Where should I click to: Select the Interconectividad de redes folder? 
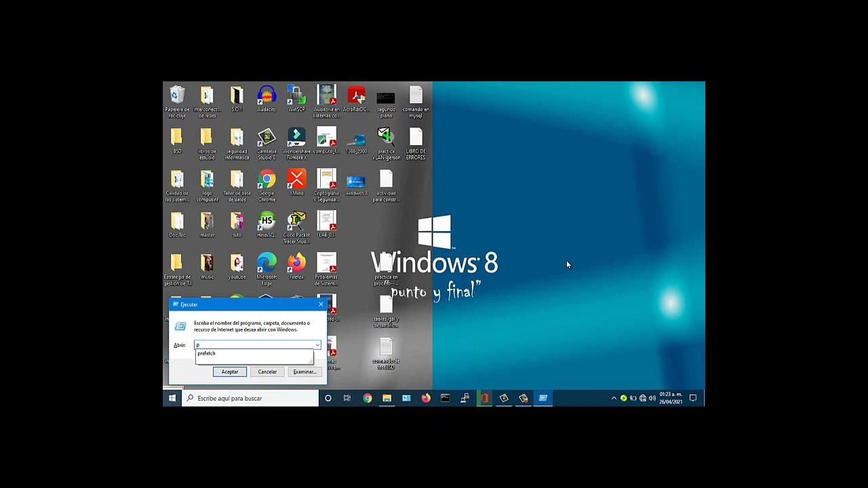click(x=207, y=102)
